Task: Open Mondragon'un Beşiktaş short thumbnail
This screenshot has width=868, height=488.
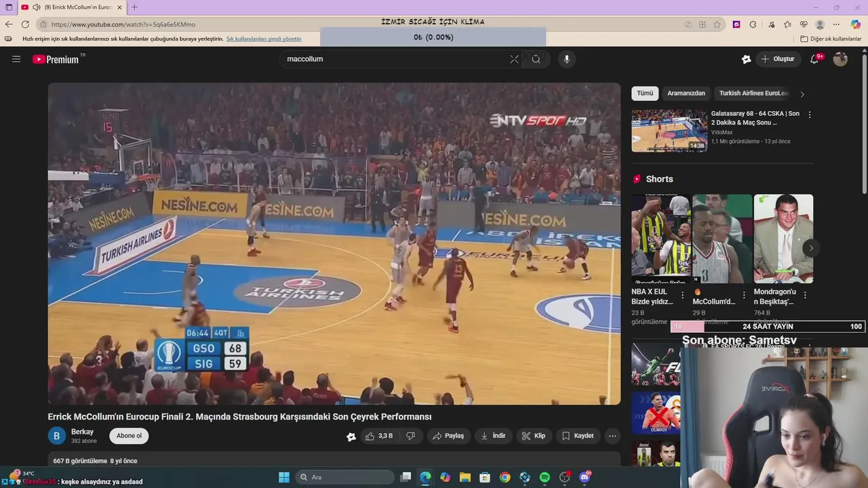Action: tap(783, 239)
